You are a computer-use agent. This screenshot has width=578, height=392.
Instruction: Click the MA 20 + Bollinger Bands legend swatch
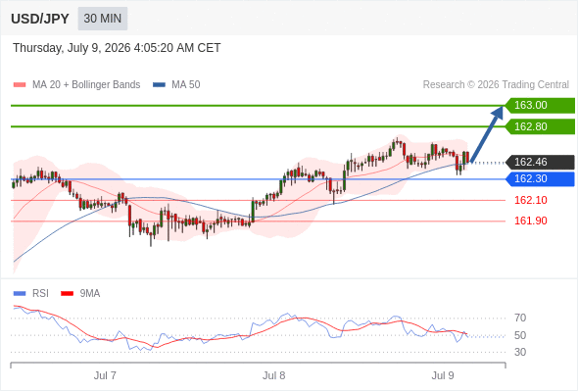20,85
